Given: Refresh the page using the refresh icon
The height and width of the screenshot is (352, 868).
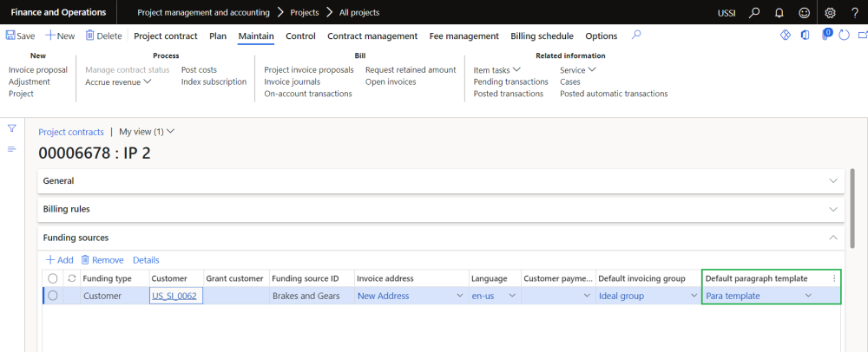Looking at the screenshot, I should point(845,36).
